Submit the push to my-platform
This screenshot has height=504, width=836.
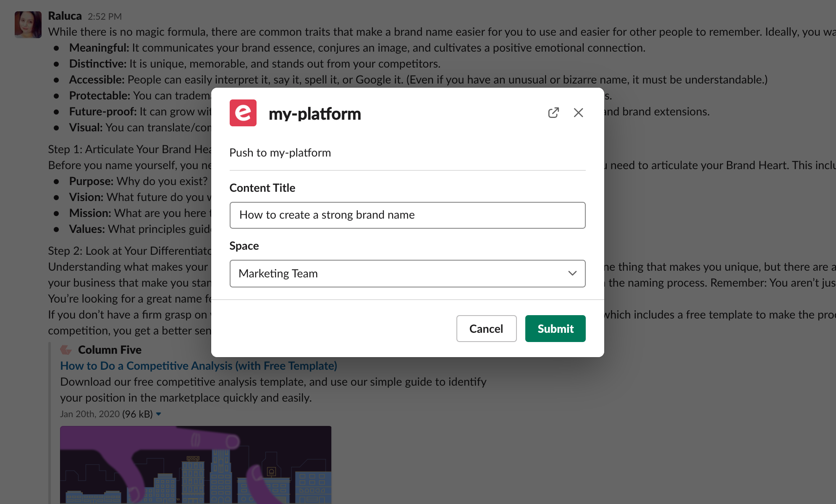(555, 329)
